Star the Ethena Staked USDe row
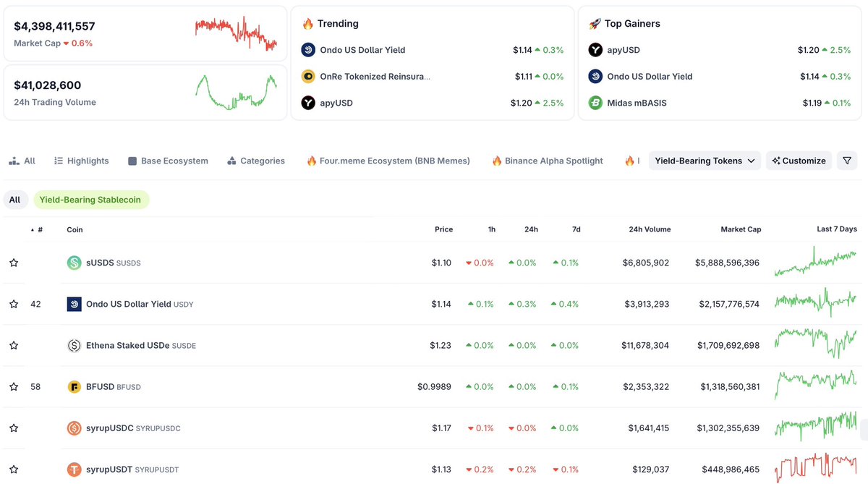Viewport: 868px width, 484px height. tap(14, 346)
